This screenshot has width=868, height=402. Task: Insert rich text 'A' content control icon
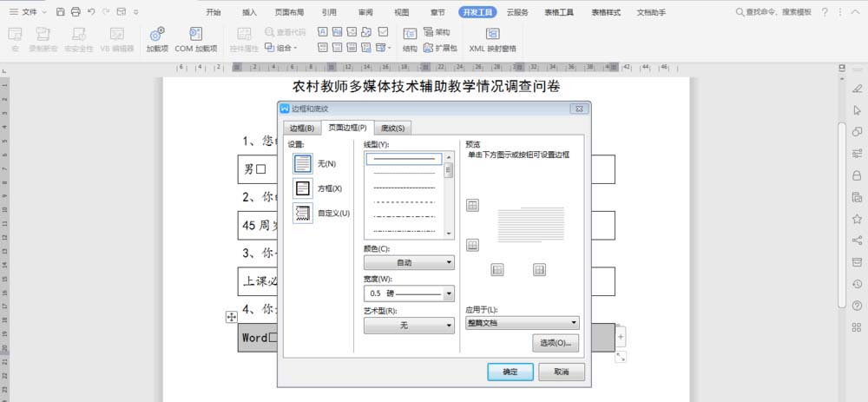[x=323, y=32]
